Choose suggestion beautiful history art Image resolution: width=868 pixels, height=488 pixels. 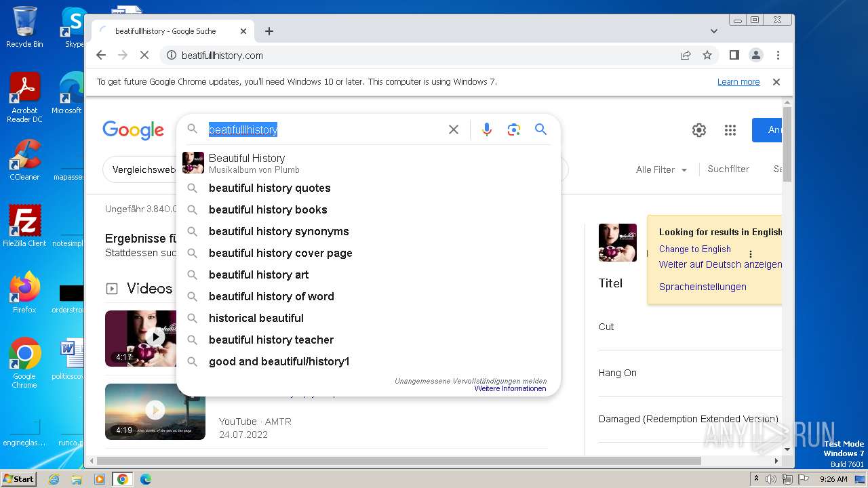(x=369, y=274)
